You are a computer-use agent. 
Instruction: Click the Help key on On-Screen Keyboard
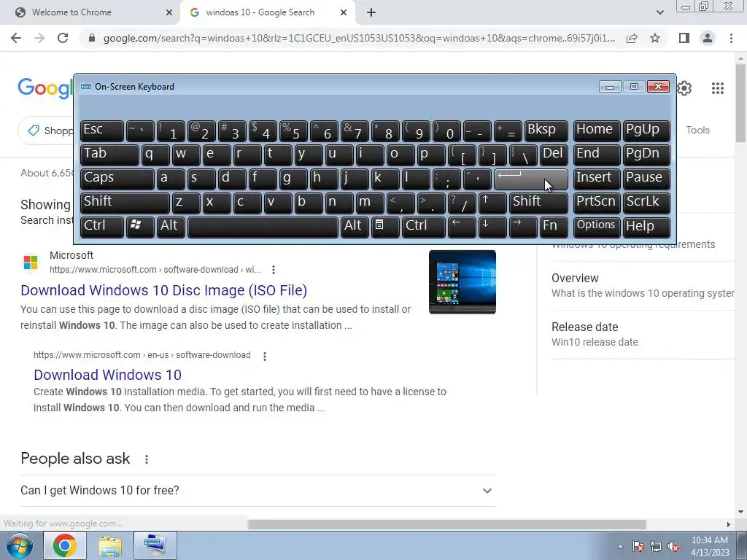tap(646, 227)
